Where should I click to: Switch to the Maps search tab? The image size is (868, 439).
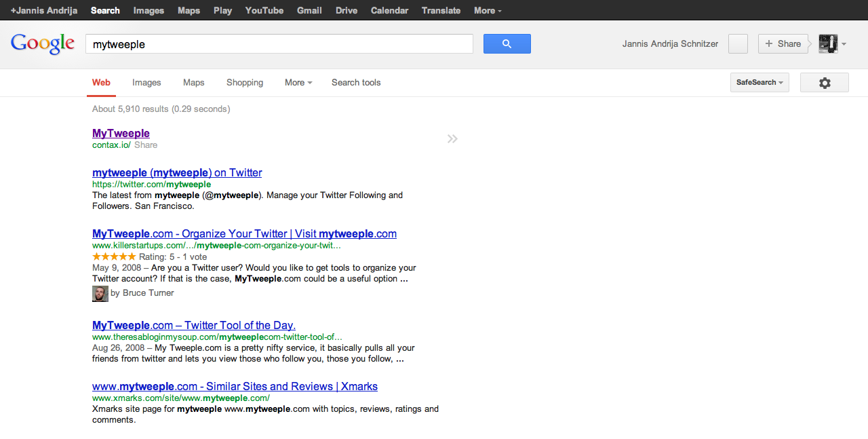tap(193, 83)
